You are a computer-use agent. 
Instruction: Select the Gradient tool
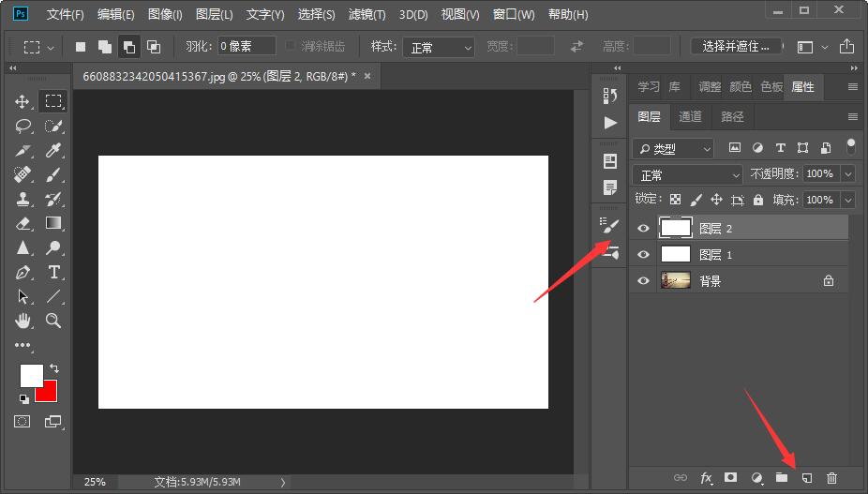(x=53, y=223)
